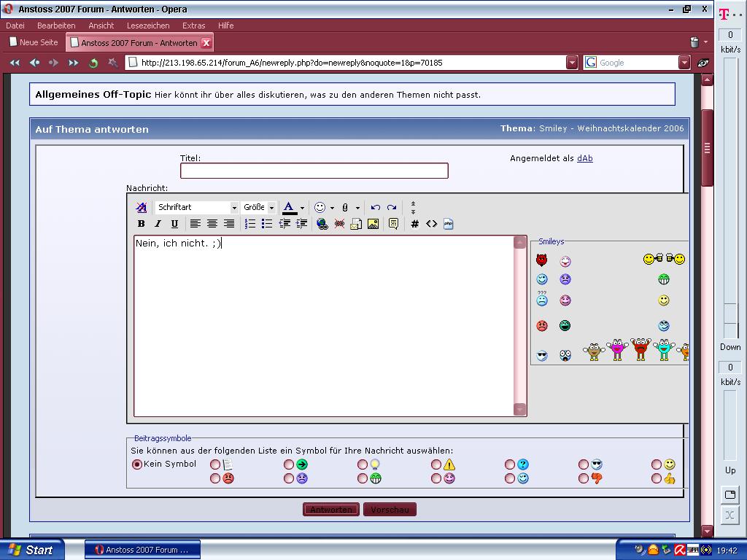Select the angry red face post icon radio
Viewport: 747px width, 560px height.
(x=215, y=478)
